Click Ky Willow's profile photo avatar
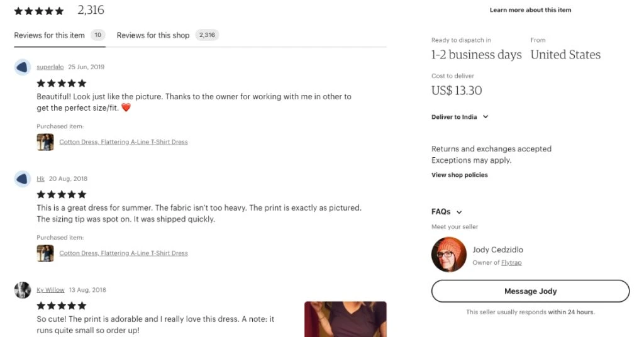 (x=23, y=290)
